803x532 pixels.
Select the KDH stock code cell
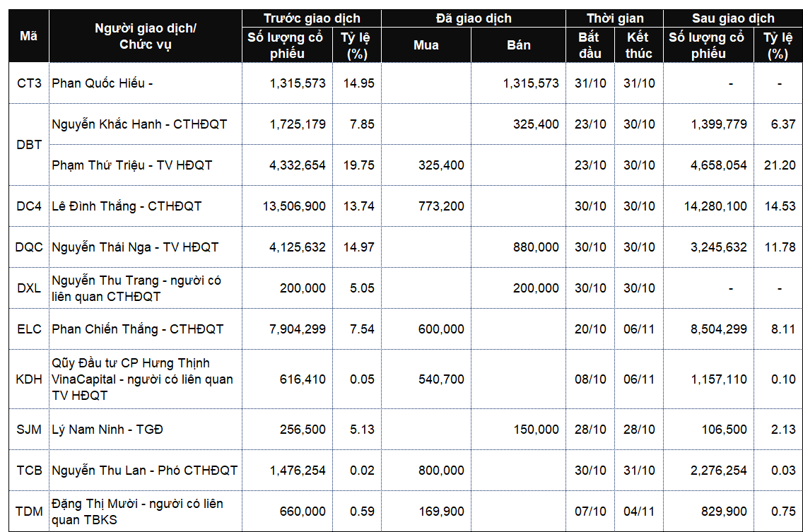click(29, 379)
